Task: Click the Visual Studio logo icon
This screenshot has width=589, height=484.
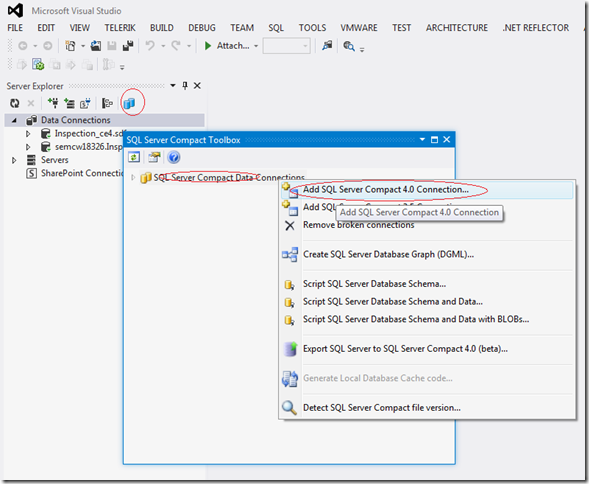Action: (15, 11)
